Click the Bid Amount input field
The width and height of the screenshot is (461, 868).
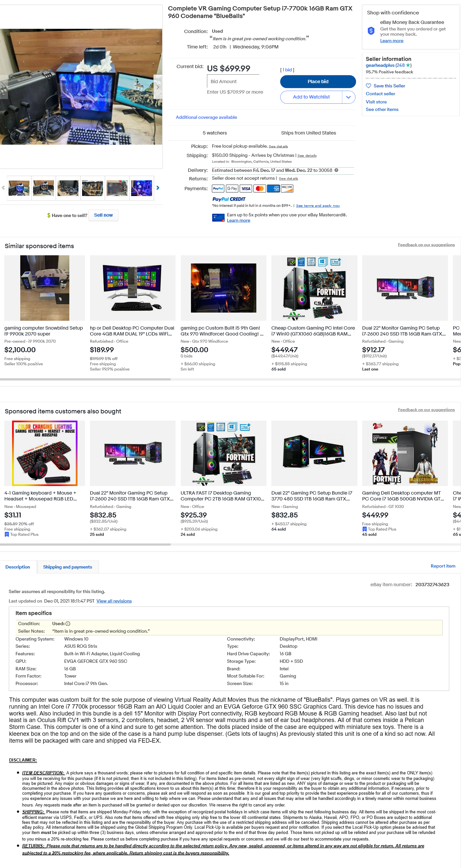(233, 81)
